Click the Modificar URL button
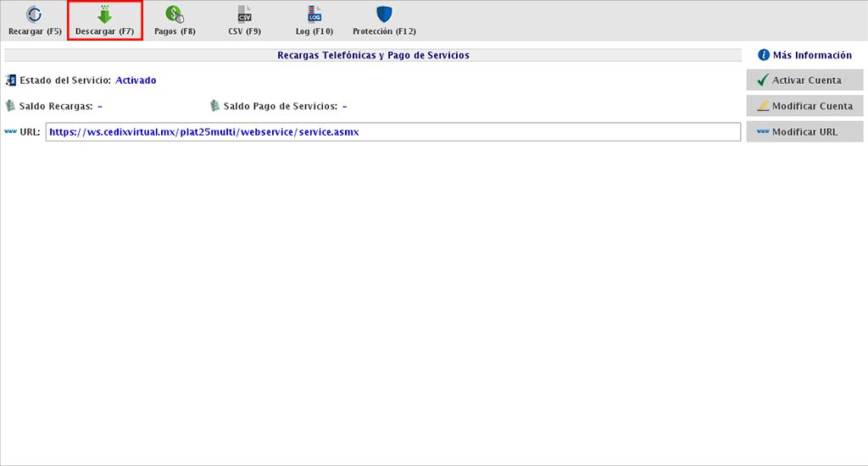 point(805,131)
